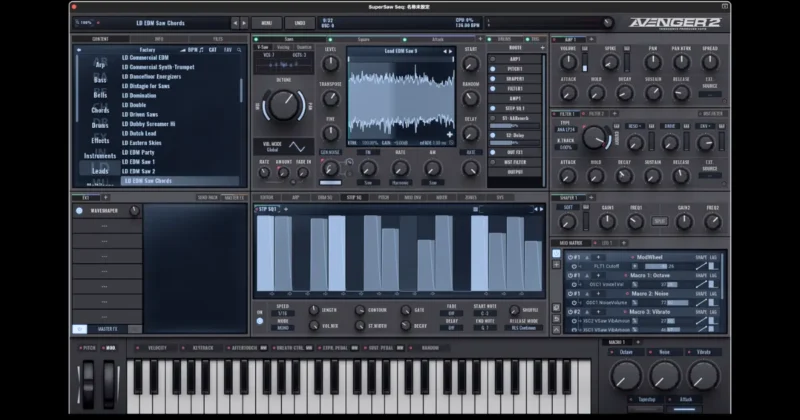Open the MENU button
Image resolution: width=800 pixels, height=420 pixels.
(x=266, y=23)
